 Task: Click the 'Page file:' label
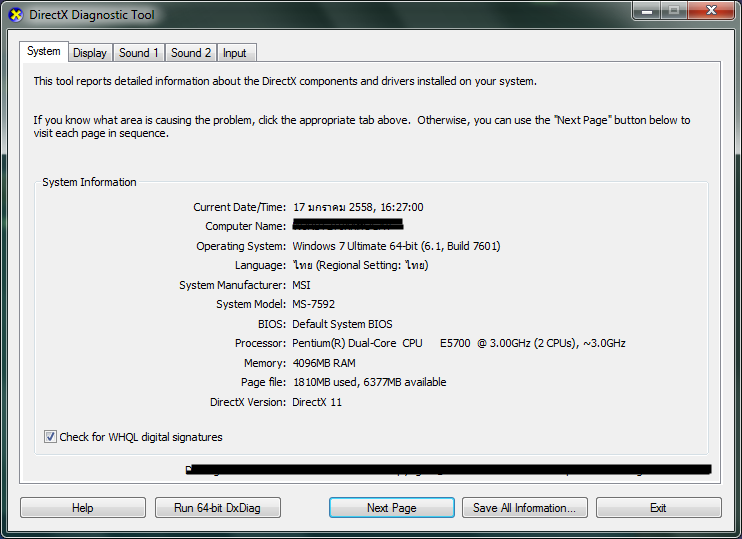264,382
